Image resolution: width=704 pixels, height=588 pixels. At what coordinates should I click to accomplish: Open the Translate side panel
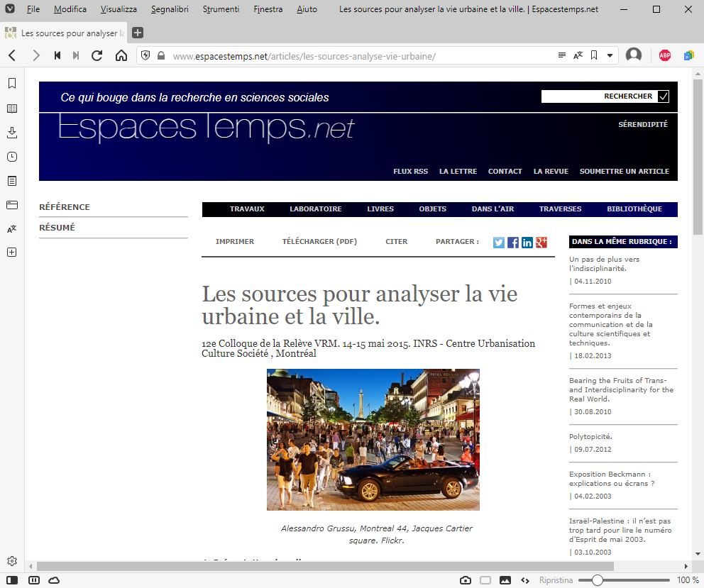pyautogui.click(x=12, y=228)
